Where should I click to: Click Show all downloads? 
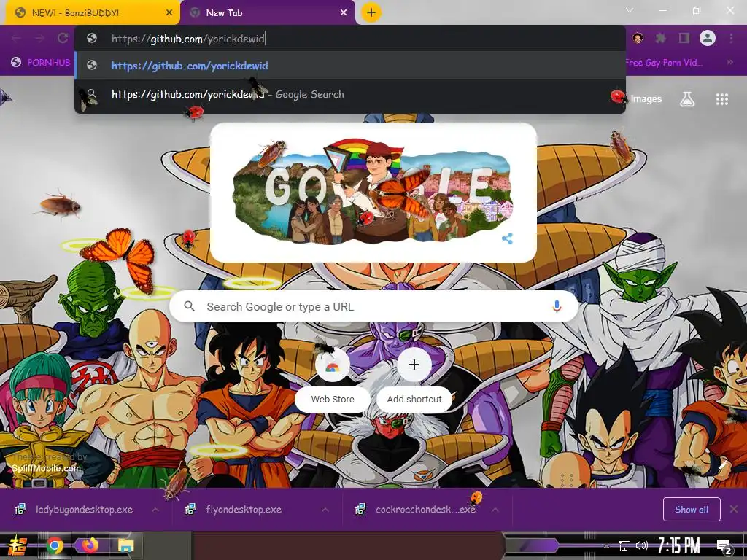pos(692,510)
